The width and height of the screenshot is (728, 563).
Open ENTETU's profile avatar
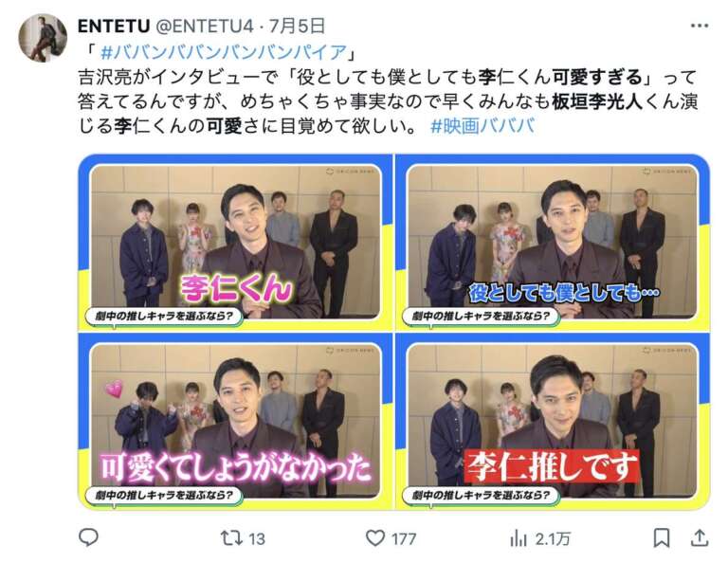click(43, 38)
